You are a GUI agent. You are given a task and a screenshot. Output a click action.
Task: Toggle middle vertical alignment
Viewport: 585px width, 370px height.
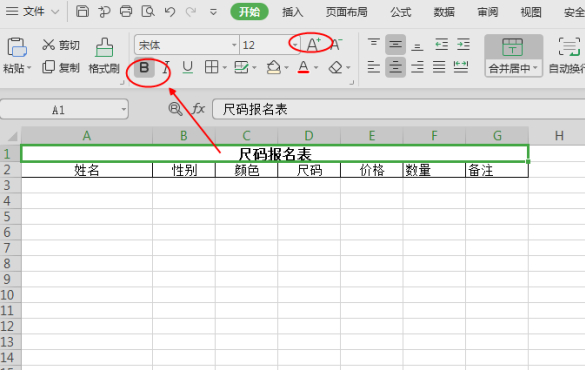[395, 45]
